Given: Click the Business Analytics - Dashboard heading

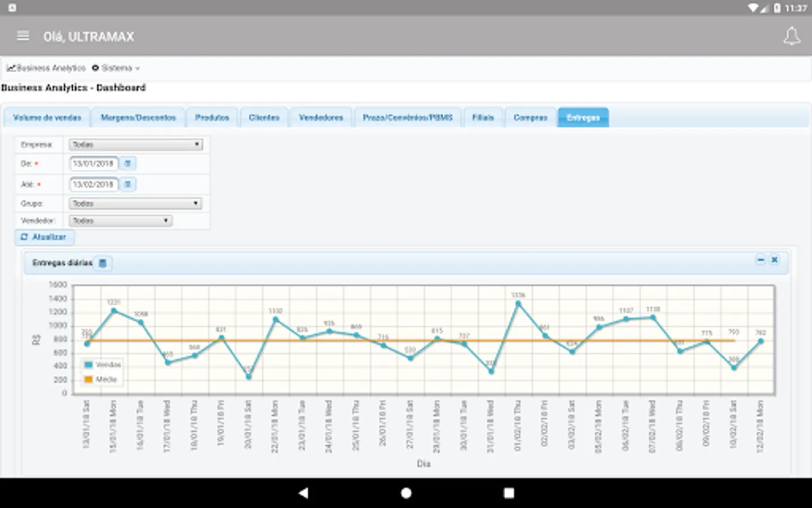Looking at the screenshot, I should (73, 87).
